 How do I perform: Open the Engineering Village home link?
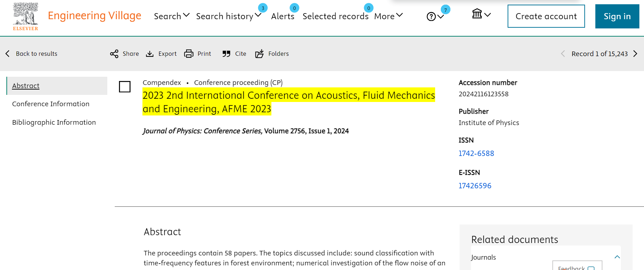[x=94, y=16]
